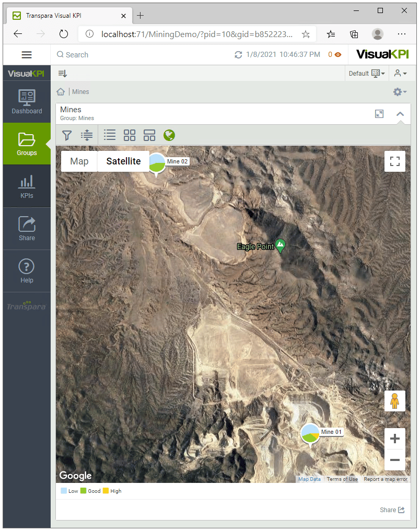420x532 pixels.
Task: Select the globe map view icon
Action: [x=169, y=135]
